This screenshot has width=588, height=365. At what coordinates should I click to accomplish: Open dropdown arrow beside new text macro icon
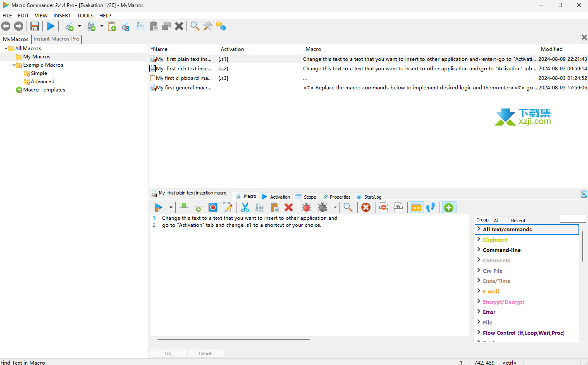[x=102, y=26]
